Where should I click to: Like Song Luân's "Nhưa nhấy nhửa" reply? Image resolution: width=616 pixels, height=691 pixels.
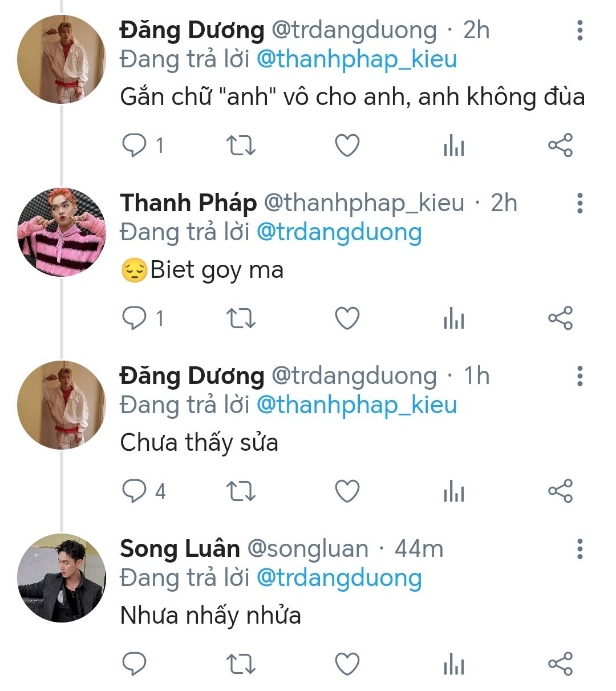347,664
